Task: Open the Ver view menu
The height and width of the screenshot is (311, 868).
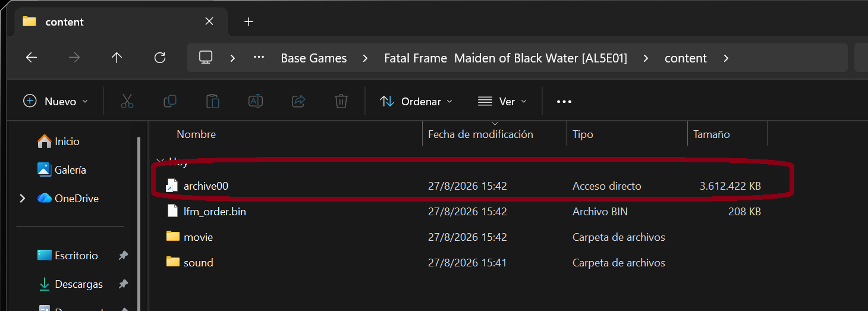Action: click(x=502, y=101)
